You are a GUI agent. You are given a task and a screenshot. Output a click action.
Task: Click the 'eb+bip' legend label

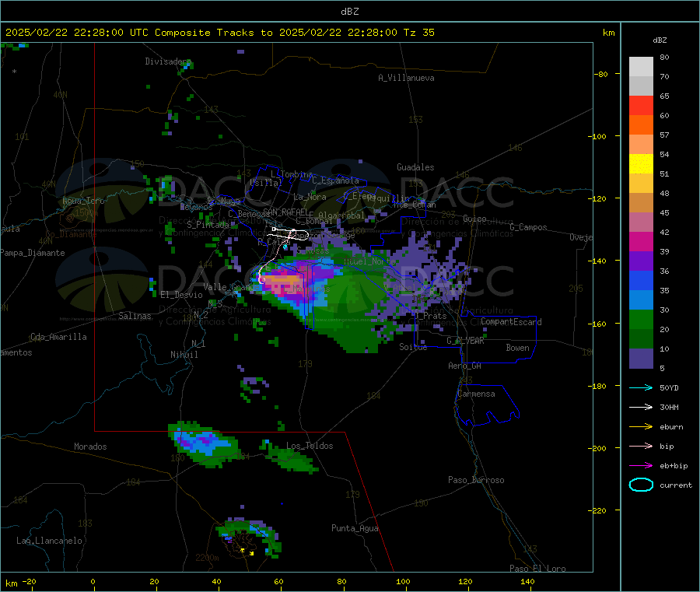click(x=674, y=466)
